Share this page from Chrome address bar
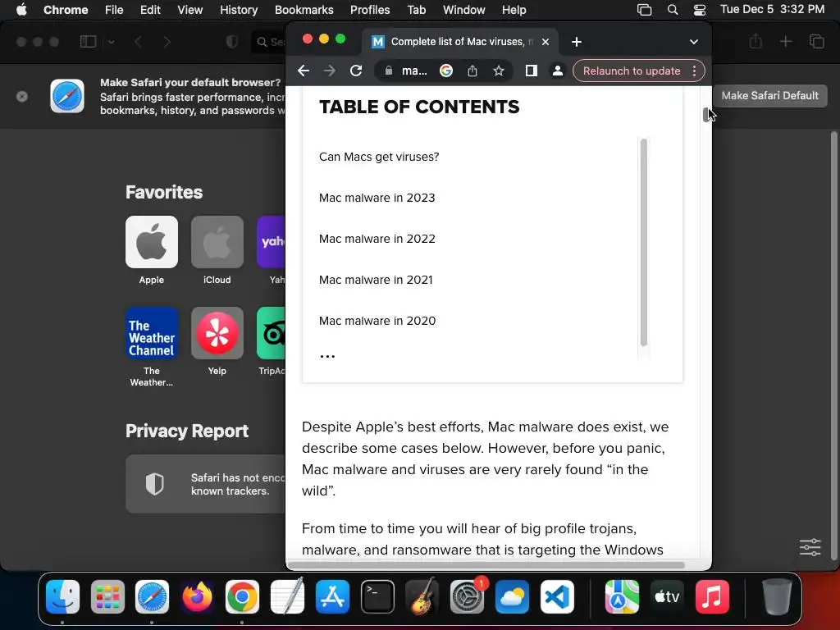The height and width of the screenshot is (630, 840). tap(472, 71)
